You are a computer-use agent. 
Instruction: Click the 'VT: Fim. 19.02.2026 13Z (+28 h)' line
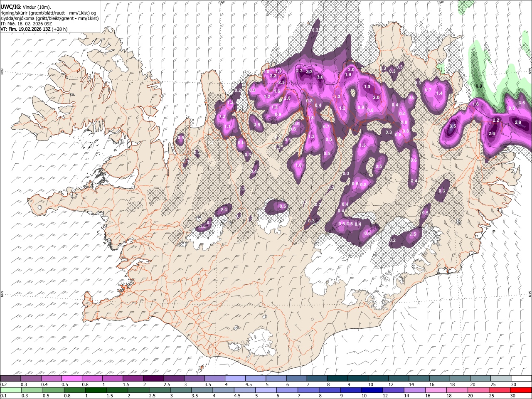pos(34,29)
